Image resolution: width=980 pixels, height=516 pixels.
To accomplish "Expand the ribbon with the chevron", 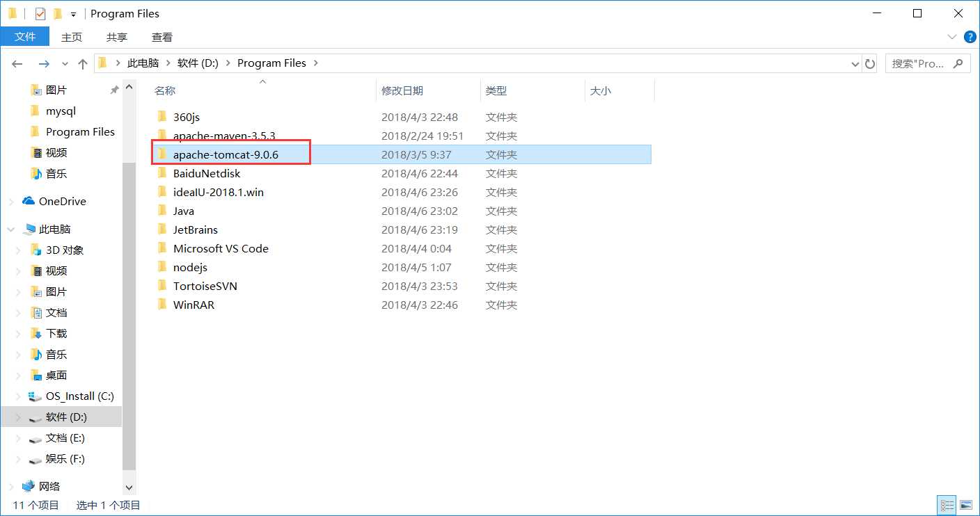I will 952,37.
